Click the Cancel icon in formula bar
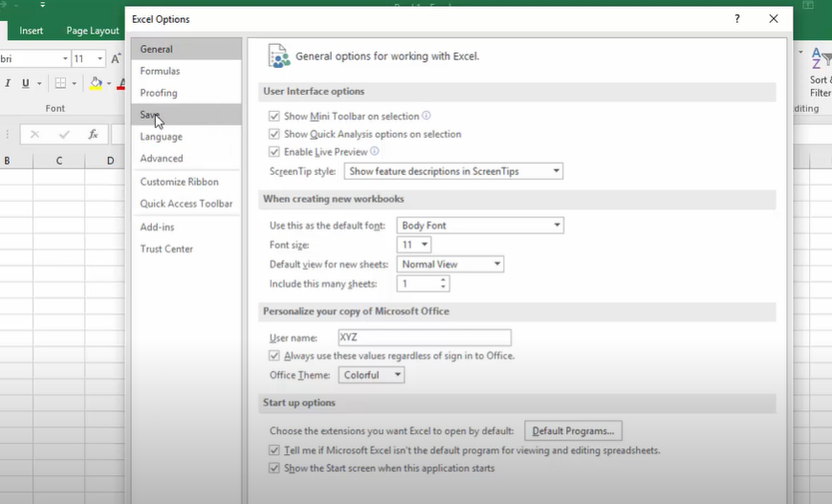Viewport: 832px width, 504px height. pos(34,134)
